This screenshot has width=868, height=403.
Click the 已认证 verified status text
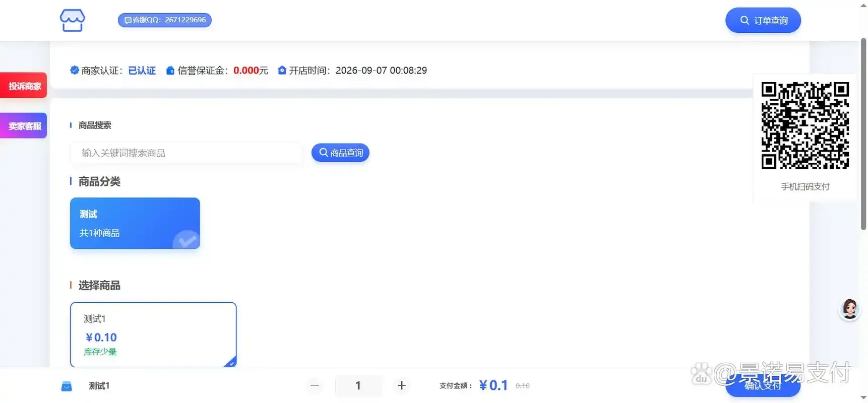[142, 71]
